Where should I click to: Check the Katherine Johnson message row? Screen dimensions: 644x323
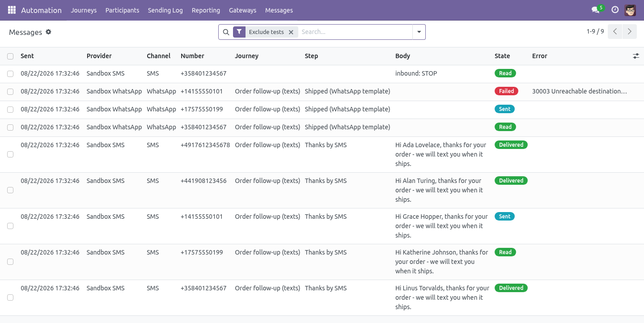click(x=10, y=262)
